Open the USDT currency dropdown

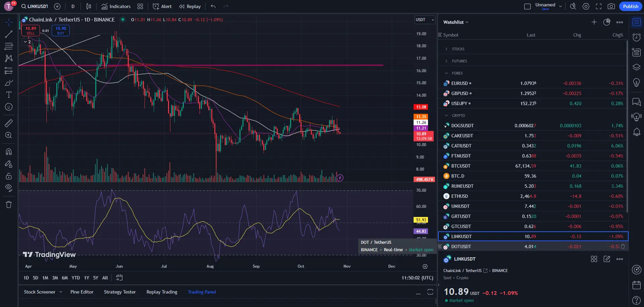pyautogui.click(x=425, y=20)
